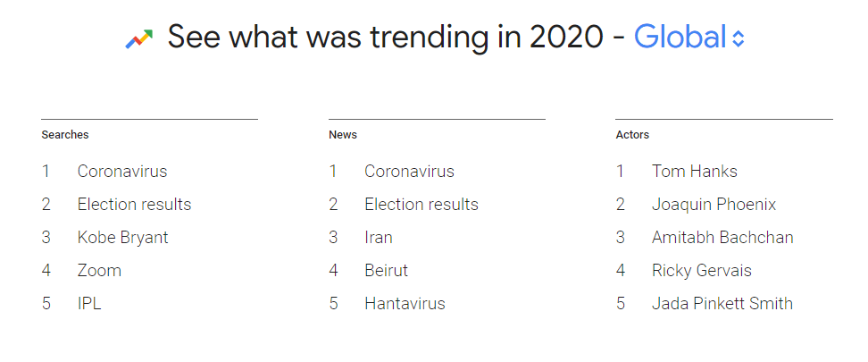
Task: Select Hantavirus in the News list
Action: pyautogui.click(x=405, y=304)
